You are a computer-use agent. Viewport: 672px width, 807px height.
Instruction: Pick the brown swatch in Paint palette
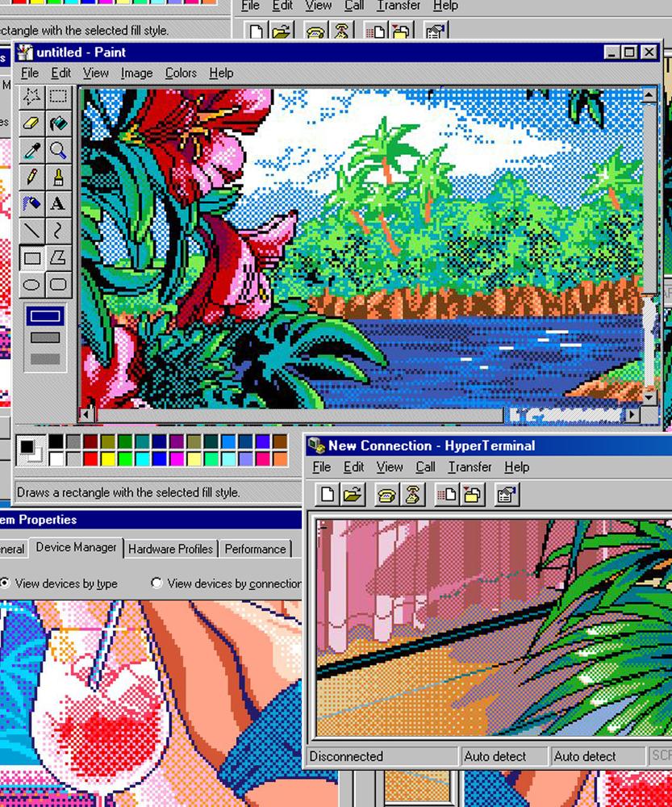point(280,441)
